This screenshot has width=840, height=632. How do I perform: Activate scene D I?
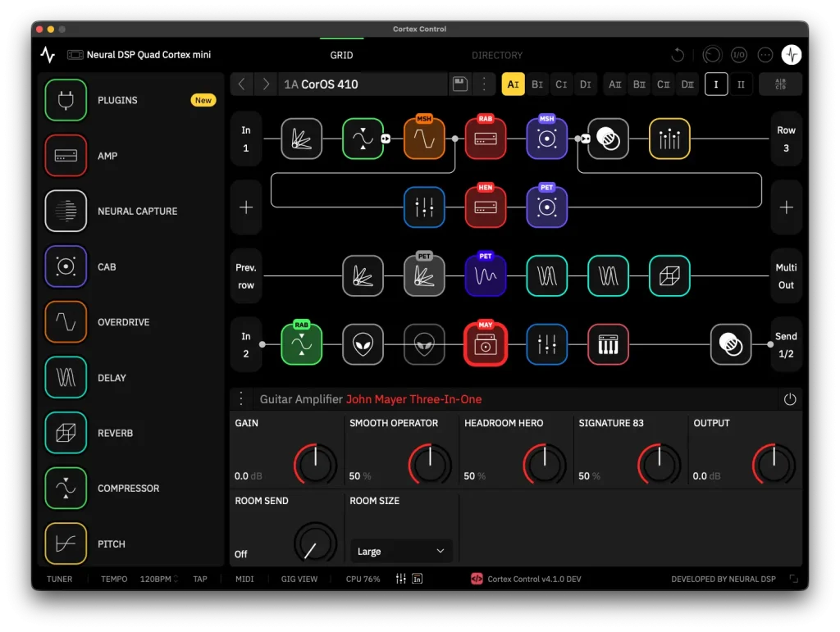(586, 84)
